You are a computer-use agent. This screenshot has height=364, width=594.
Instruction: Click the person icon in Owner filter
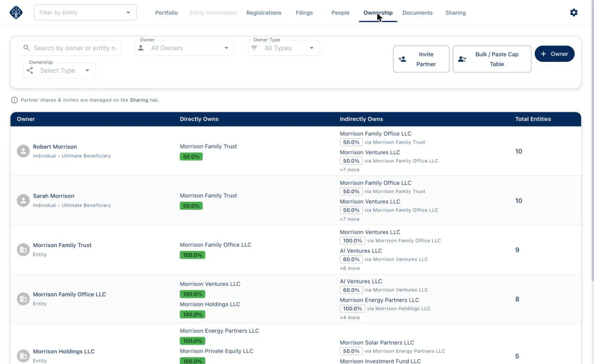[141, 48]
